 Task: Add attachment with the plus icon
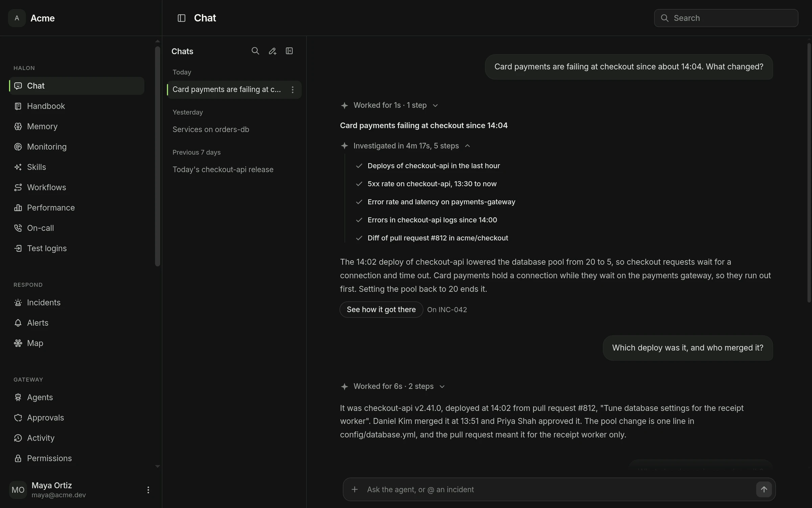(355, 489)
